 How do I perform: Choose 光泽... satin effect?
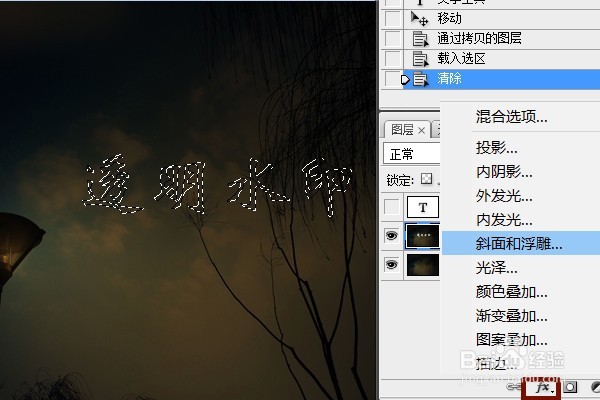pos(496,268)
